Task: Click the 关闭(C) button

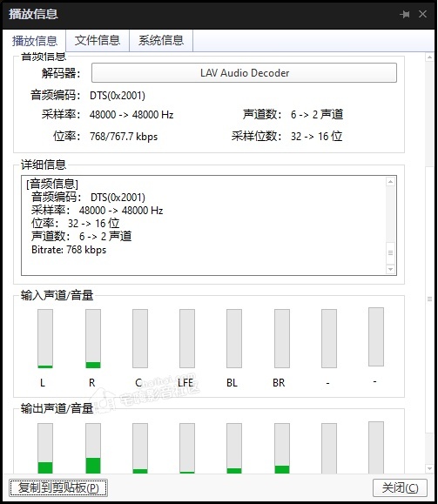Action: coord(400,488)
